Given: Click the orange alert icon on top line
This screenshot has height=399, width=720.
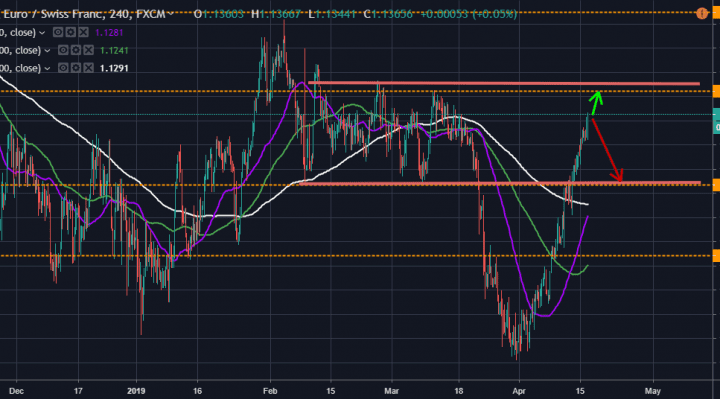Looking at the screenshot, I should click(x=702, y=13).
